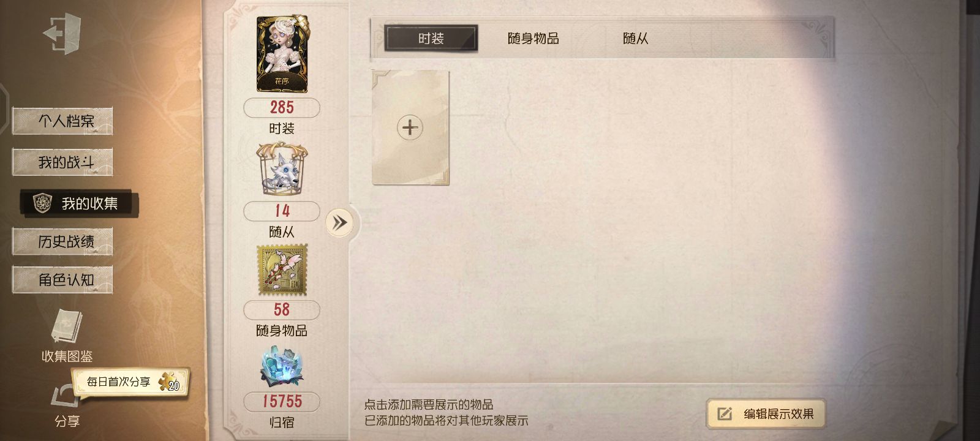The image size is (980, 441).
Task: Click the 编辑展示效果 button
Action: [x=766, y=414]
